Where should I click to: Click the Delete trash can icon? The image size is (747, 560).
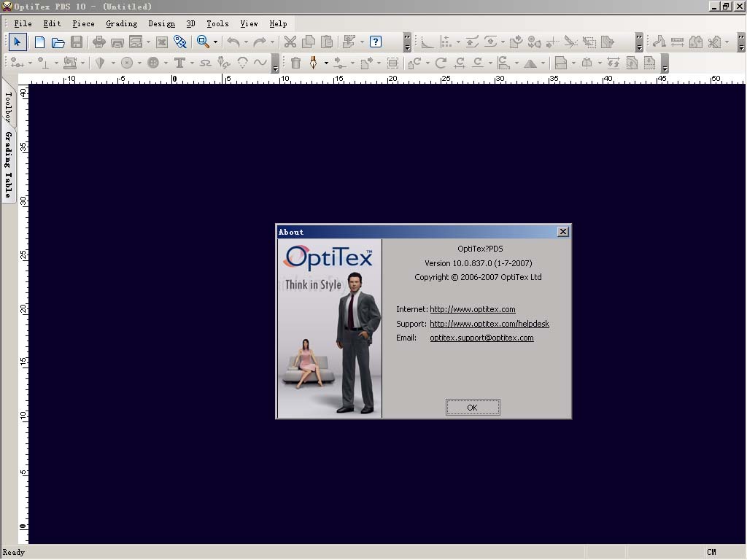tap(296, 63)
